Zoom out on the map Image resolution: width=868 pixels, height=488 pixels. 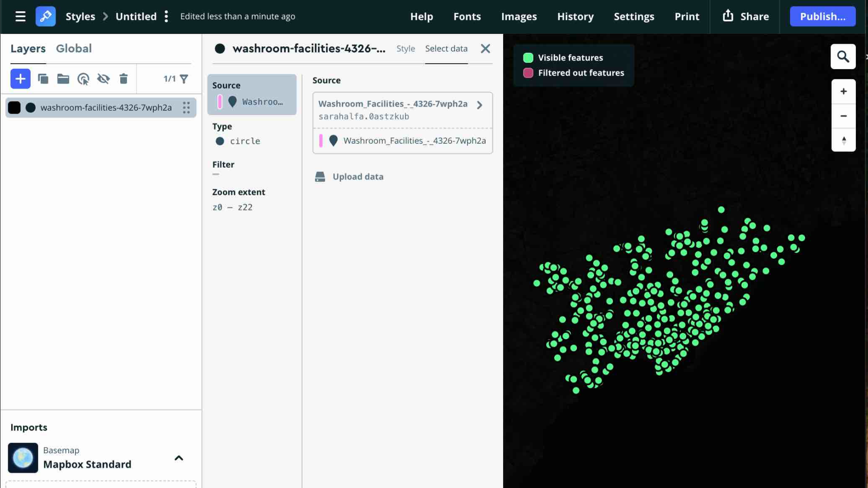tap(844, 116)
